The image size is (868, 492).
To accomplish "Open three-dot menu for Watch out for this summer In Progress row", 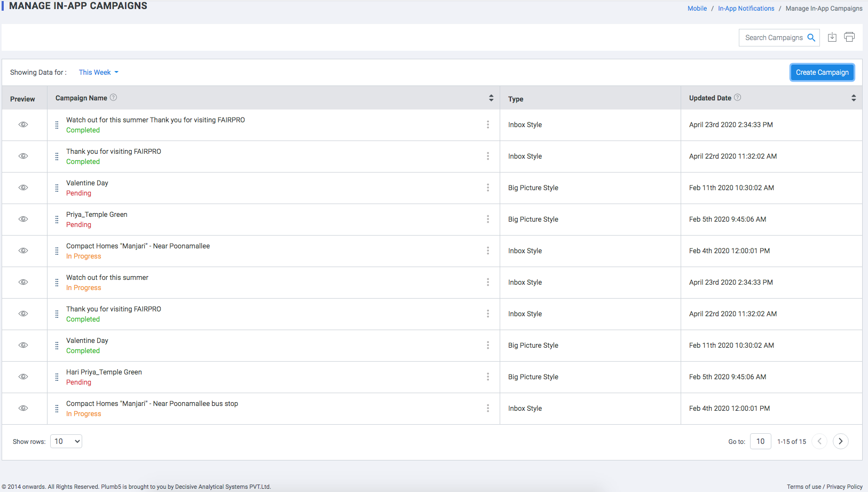I will pos(488,282).
